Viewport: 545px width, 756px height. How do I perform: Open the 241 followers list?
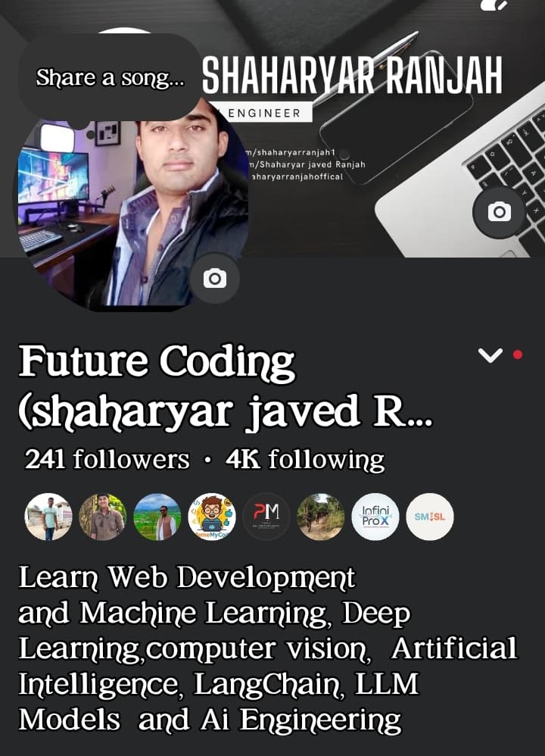click(107, 459)
